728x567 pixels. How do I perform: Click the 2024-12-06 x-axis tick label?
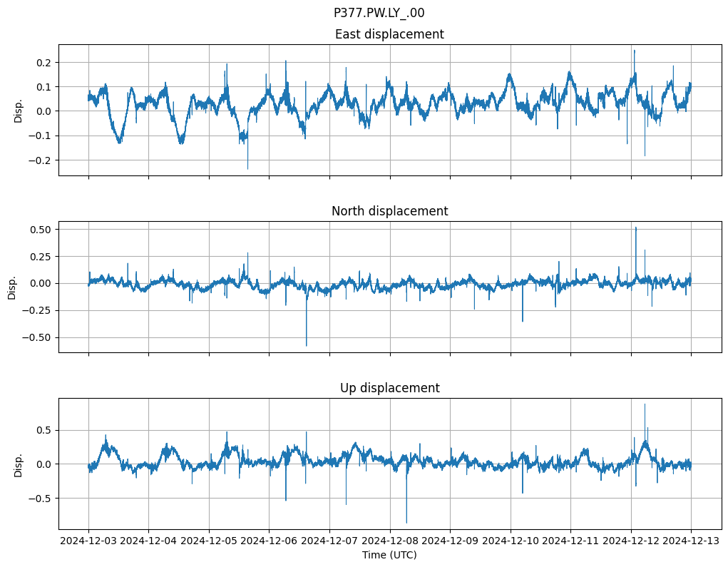(x=269, y=541)
